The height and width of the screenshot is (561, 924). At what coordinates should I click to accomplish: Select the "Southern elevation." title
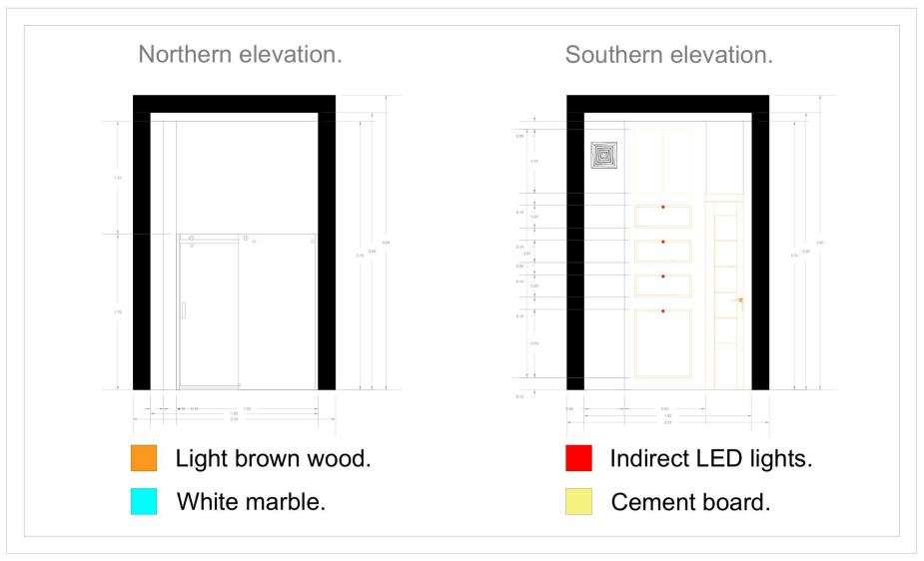(668, 56)
